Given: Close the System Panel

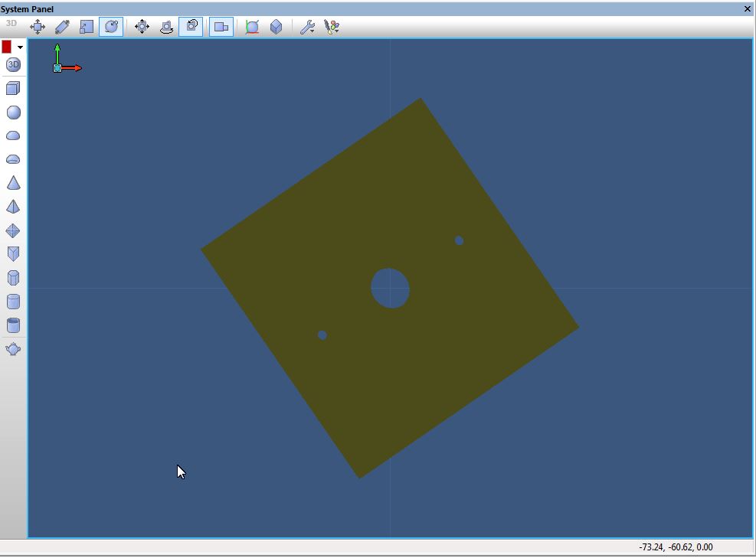Looking at the screenshot, I should pyautogui.click(x=748, y=8).
